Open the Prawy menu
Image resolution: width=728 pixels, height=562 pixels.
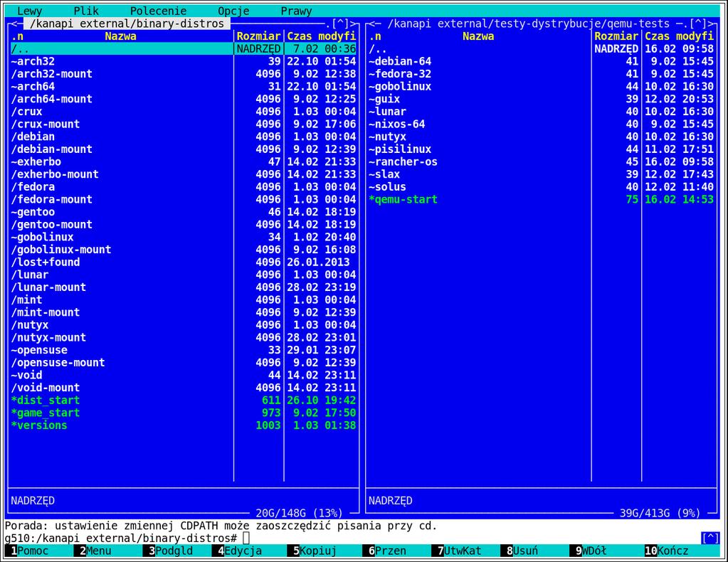pyautogui.click(x=296, y=11)
